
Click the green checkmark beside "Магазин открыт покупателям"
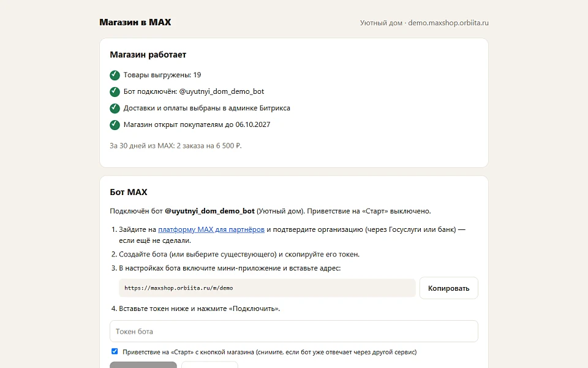point(115,125)
